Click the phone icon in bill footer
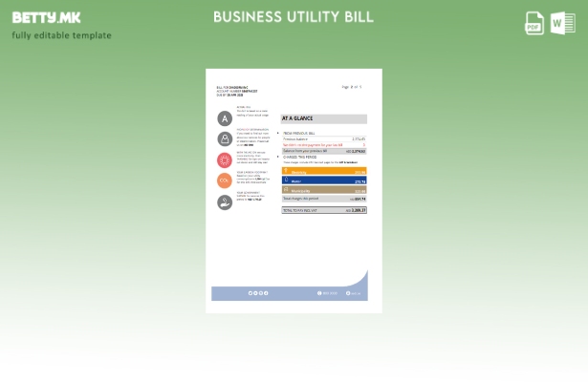The width and height of the screenshot is (588, 382). 319,293
